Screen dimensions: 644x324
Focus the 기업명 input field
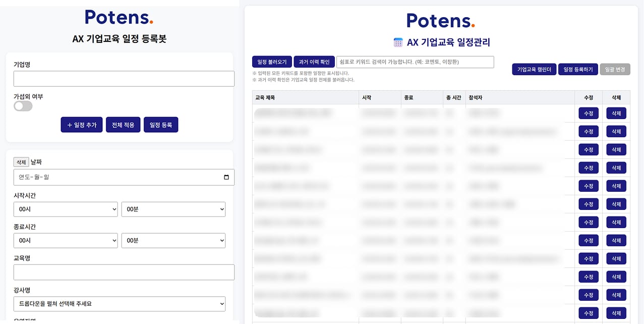click(x=124, y=79)
